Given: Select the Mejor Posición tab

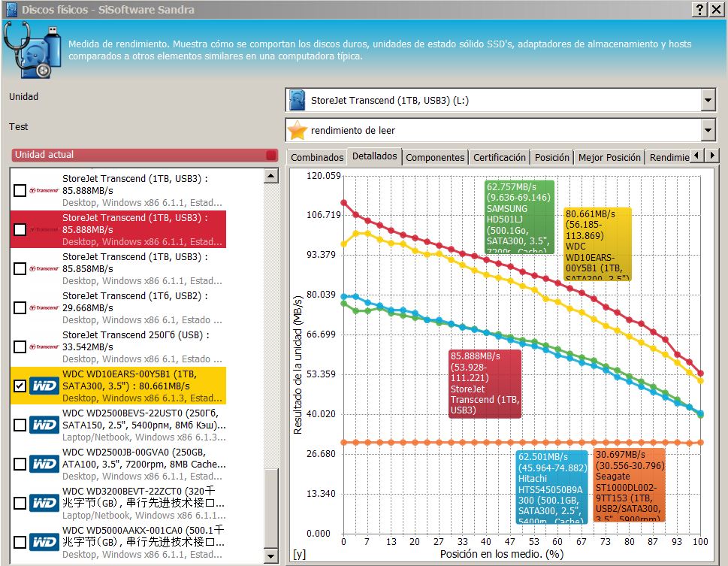Looking at the screenshot, I should pyautogui.click(x=609, y=157).
